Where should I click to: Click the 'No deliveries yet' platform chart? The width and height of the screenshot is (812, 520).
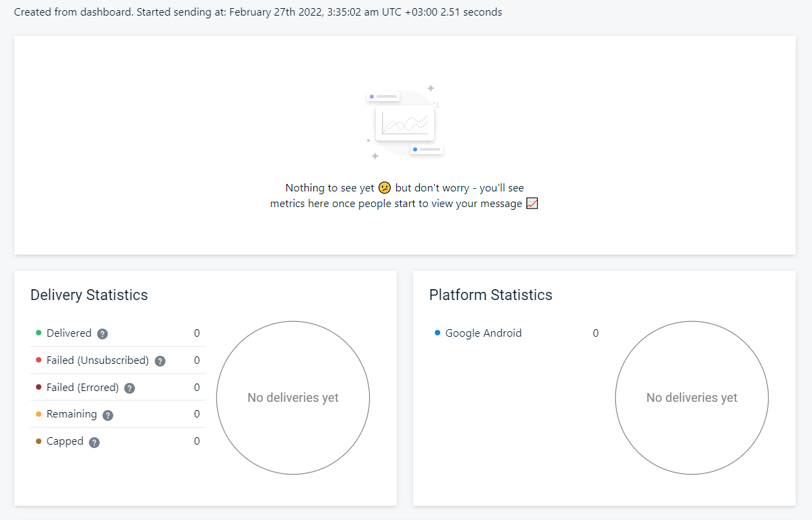691,398
